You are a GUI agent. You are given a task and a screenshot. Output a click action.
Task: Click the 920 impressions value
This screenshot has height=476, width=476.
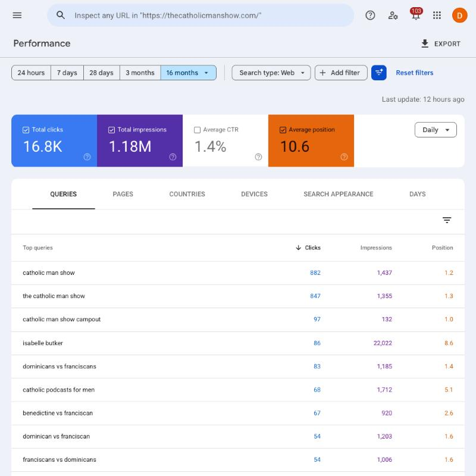pyautogui.click(x=387, y=413)
